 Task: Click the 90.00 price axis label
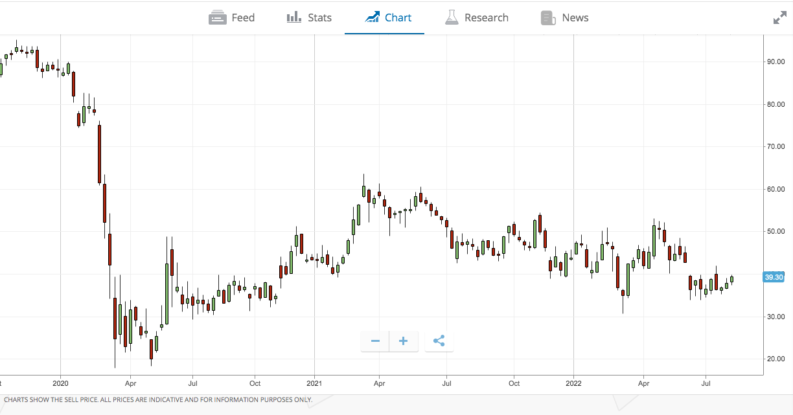pyautogui.click(x=774, y=61)
